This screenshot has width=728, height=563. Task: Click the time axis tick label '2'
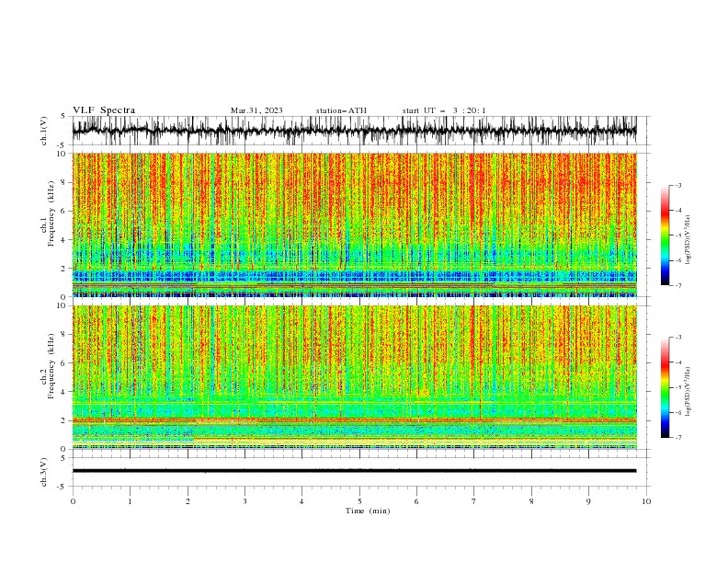(188, 501)
